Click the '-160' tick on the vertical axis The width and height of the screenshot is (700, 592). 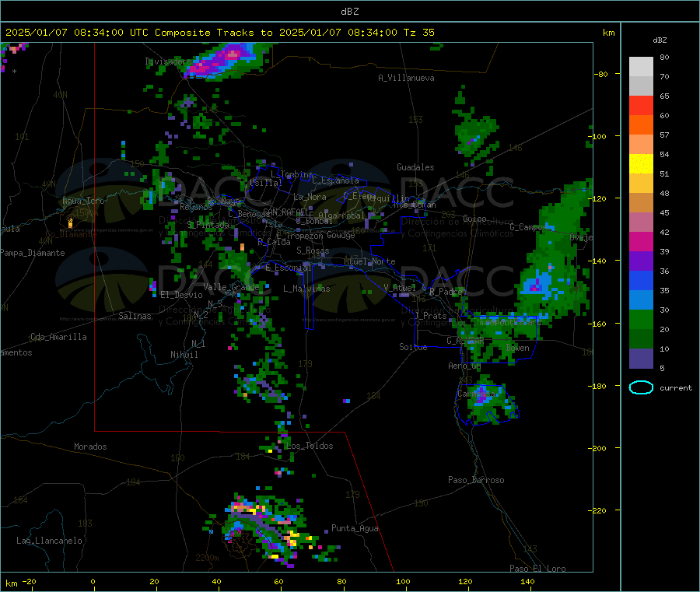599,324
